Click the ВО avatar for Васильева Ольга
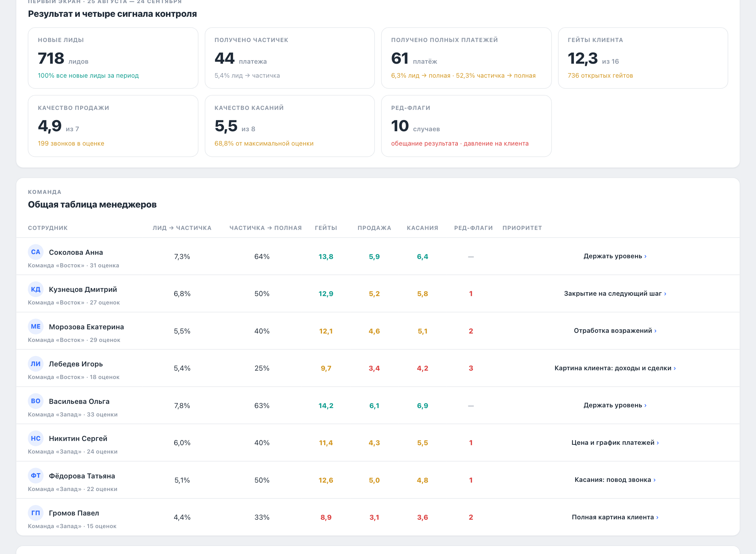Screen dimensions: 756x554 pyautogui.click(x=36, y=401)
